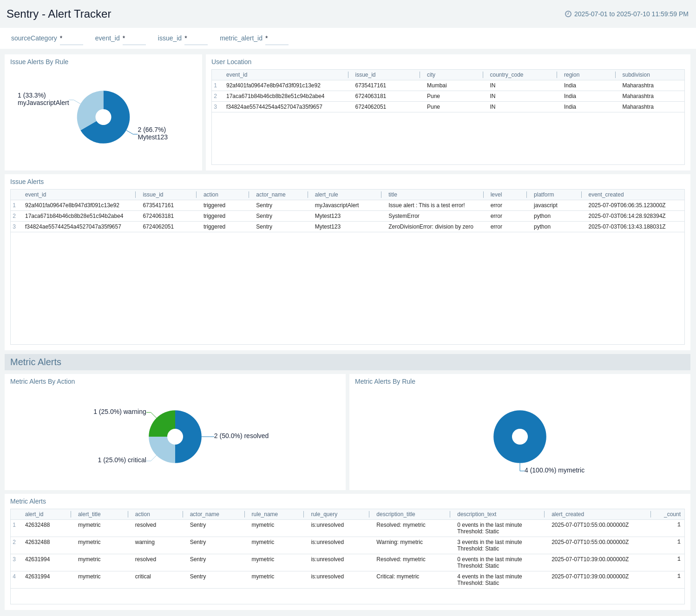Click timestamp 2025-07-03T06:14:28.928394Z
This screenshot has width=696, height=616.
click(627, 216)
